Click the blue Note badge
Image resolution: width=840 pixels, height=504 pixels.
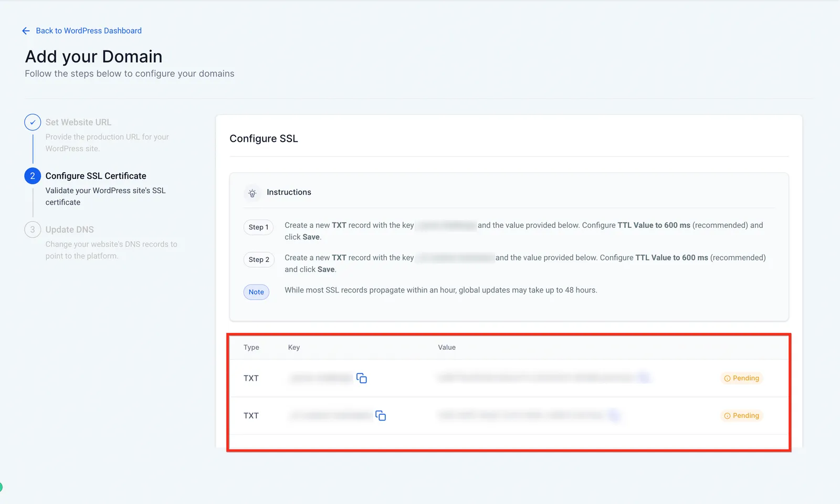tap(256, 292)
